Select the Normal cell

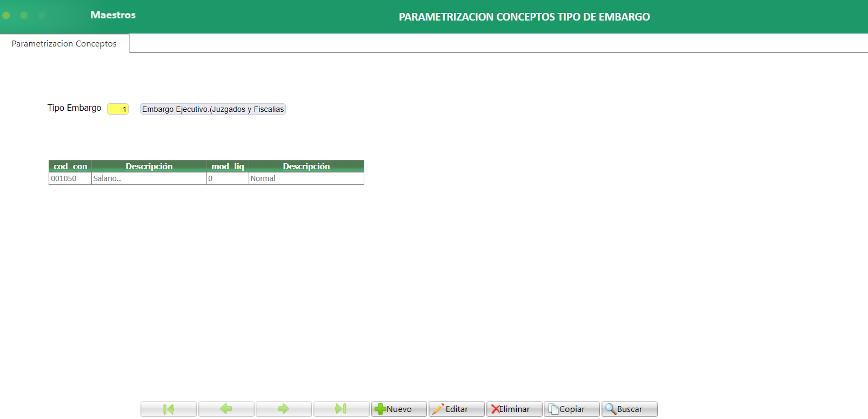(x=306, y=178)
